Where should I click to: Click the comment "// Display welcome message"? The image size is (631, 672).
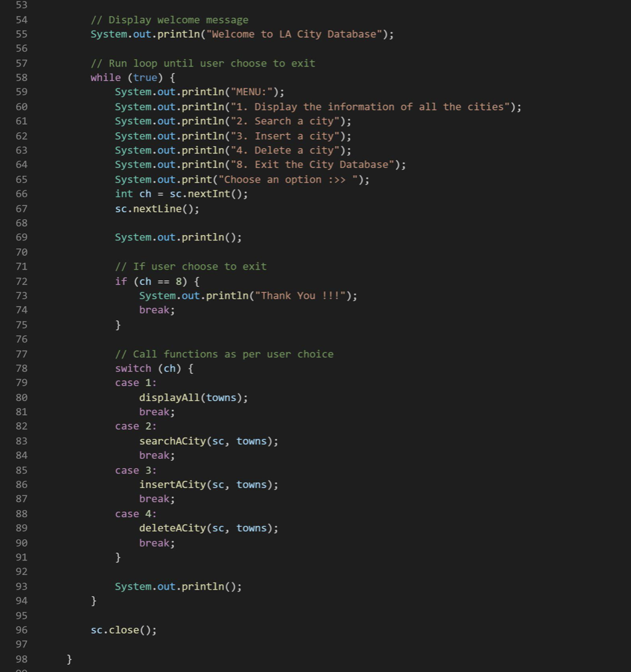click(169, 20)
